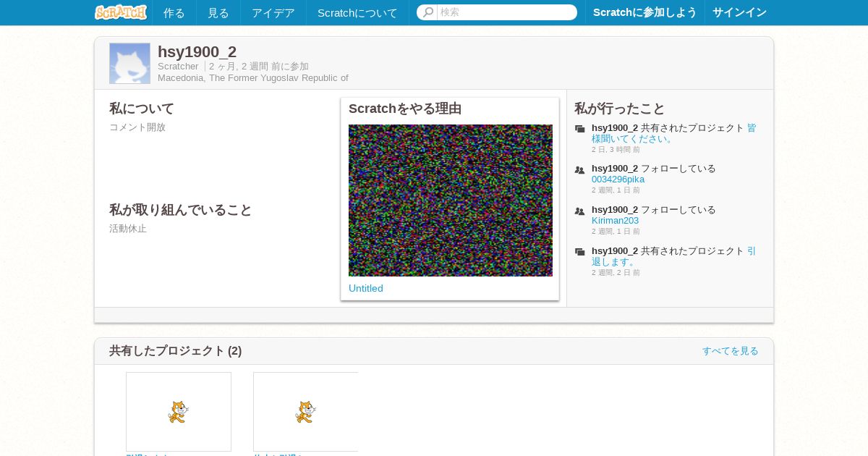Open the 見る menu item

(218, 12)
